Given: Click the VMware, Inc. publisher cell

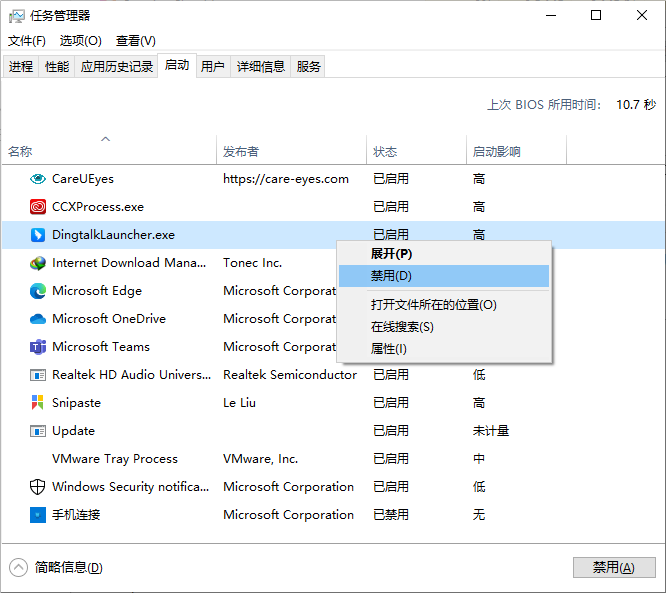Looking at the screenshot, I should (x=261, y=459).
